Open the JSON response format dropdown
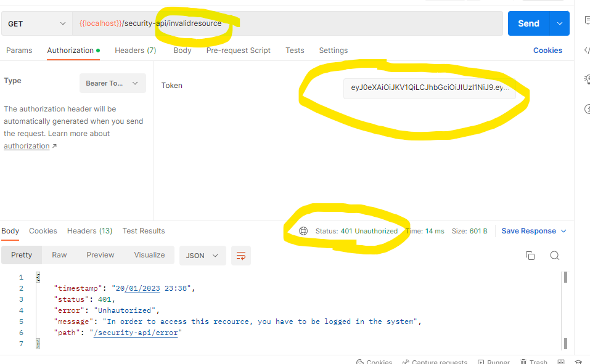The height and width of the screenshot is (364, 590). tap(202, 255)
